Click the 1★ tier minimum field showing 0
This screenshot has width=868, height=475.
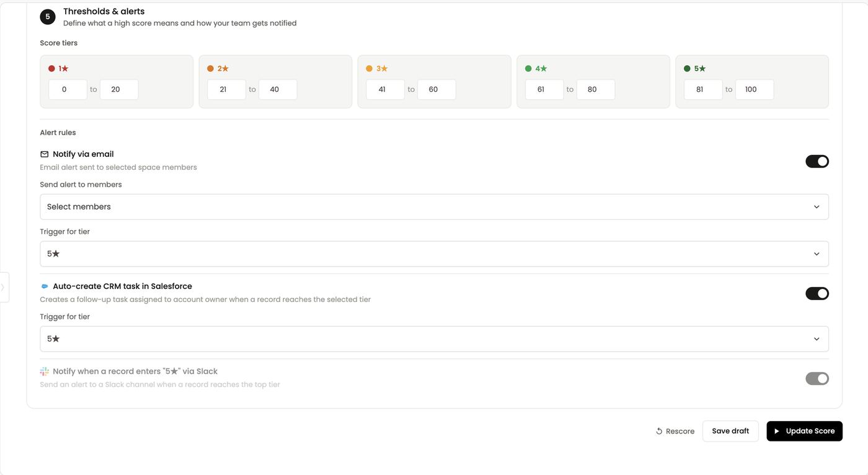(68, 89)
